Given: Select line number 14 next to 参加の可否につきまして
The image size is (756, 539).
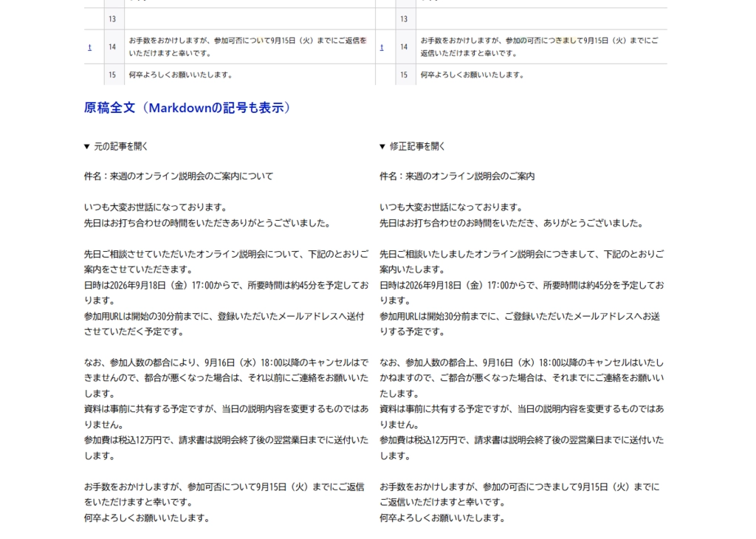Looking at the screenshot, I should point(404,47).
